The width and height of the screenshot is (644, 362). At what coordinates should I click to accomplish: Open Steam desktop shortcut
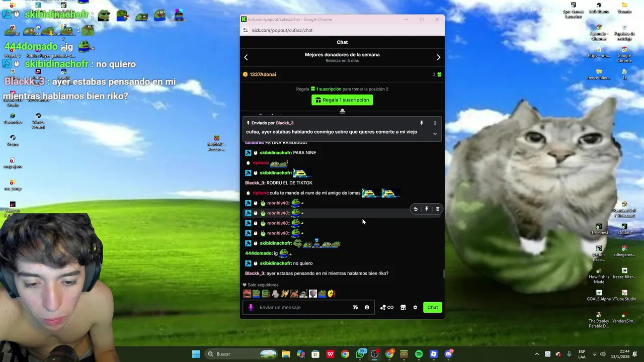click(13, 141)
